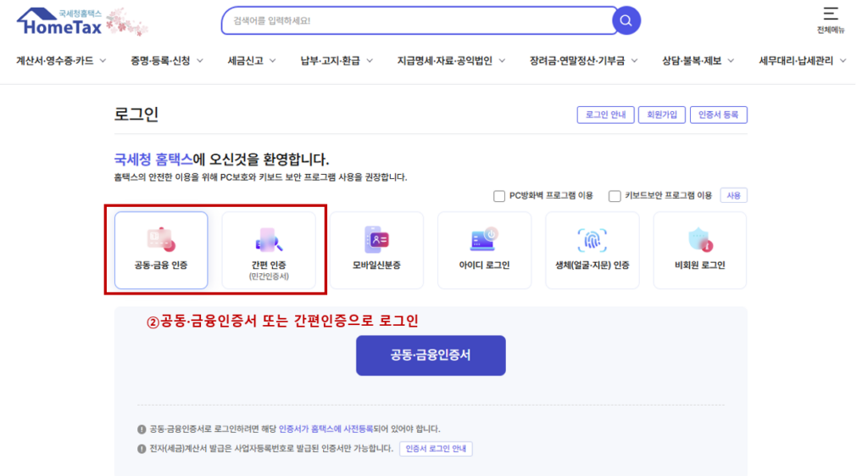The image size is (868, 476).
Task: Expand the 지급명세·자료·공익법인 menu
Action: (451, 61)
